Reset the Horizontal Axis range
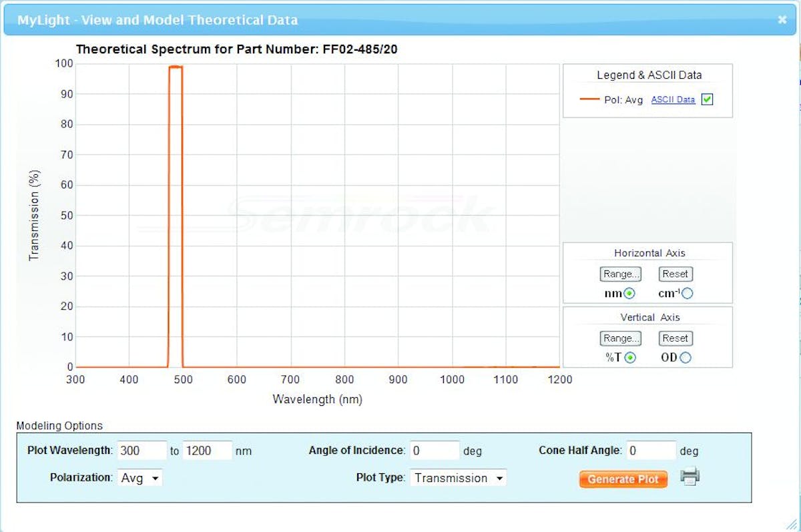The width and height of the screenshot is (801, 532). [x=675, y=274]
